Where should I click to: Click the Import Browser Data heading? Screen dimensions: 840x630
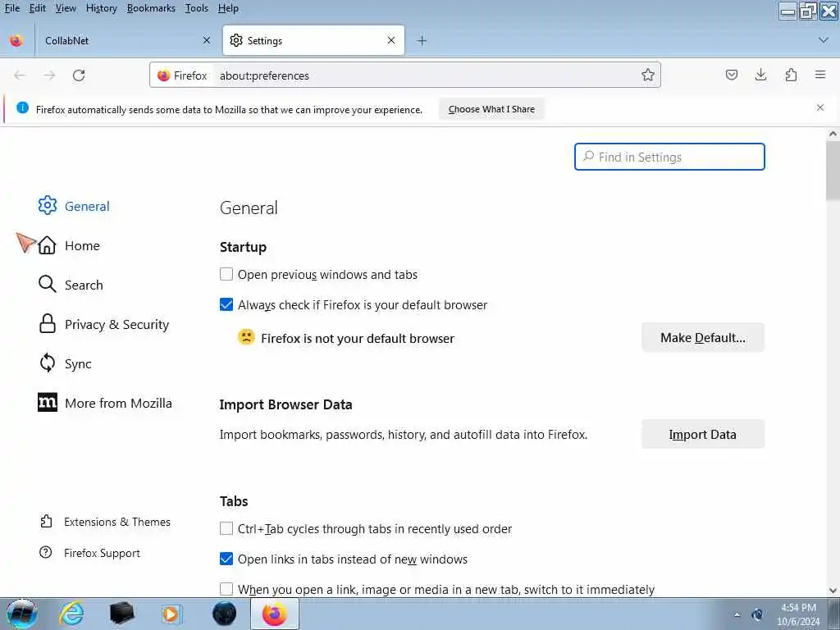pos(285,404)
